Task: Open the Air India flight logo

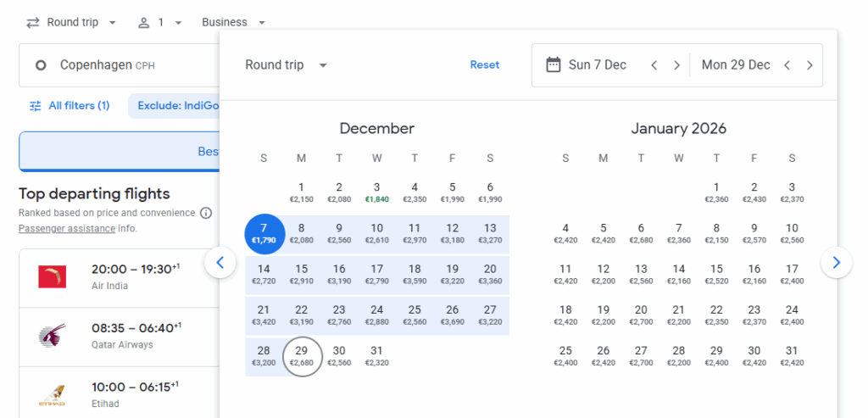Action: pos(52,276)
